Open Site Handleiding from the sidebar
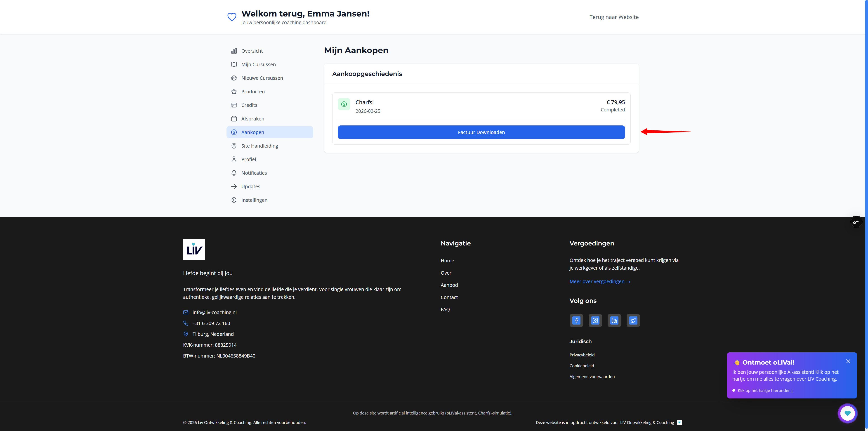The image size is (868, 431). point(259,146)
